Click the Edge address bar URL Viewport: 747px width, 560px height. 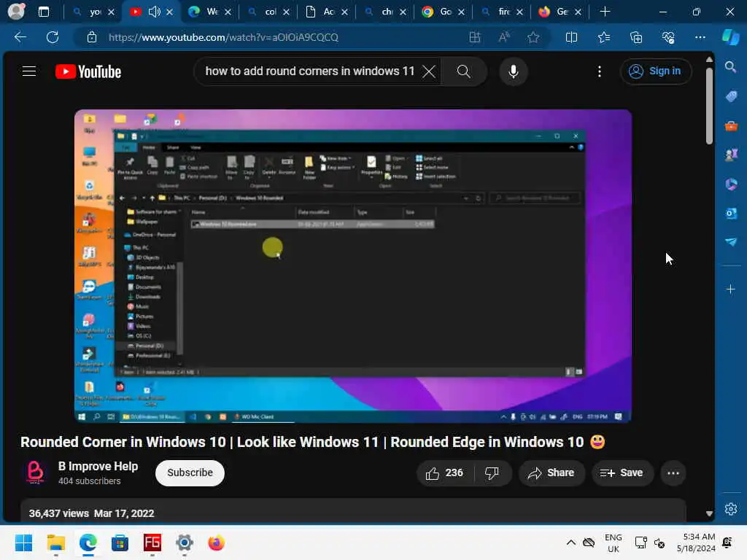tap(223, 37)
